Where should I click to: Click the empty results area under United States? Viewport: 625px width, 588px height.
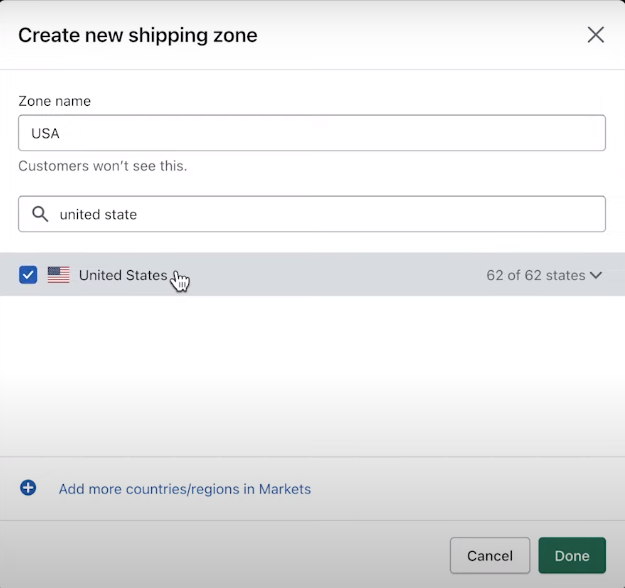[312, 375]
